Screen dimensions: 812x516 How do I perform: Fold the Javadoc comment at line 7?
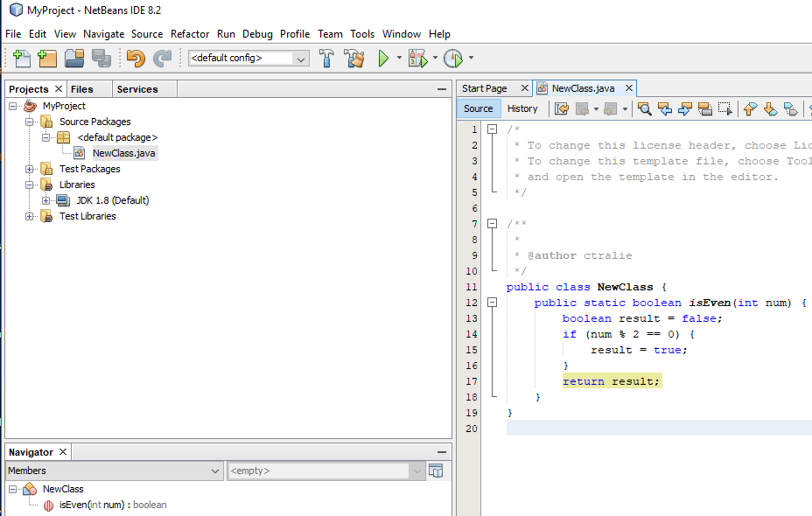[493, 224]
